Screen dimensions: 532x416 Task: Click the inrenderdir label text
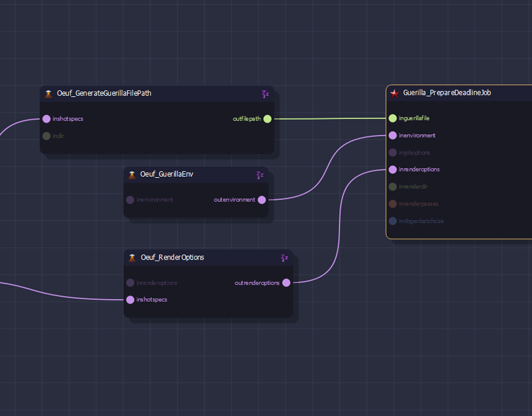pos(413,187)
